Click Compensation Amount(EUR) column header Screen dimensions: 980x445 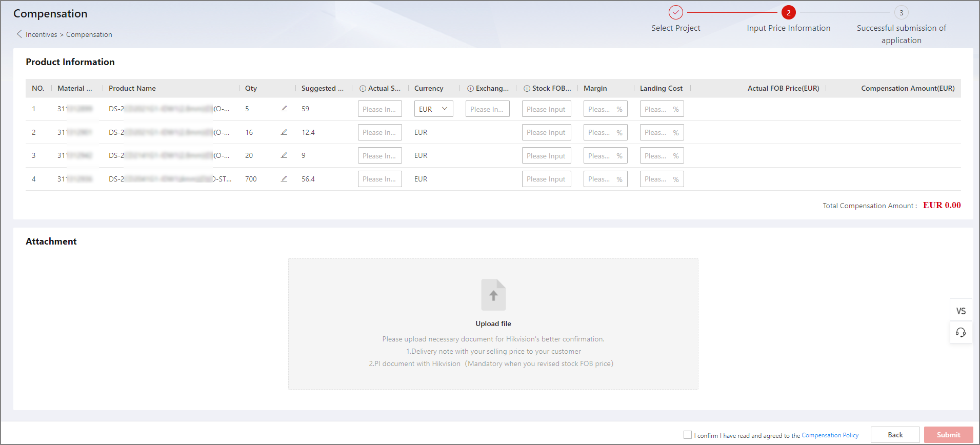908,88
